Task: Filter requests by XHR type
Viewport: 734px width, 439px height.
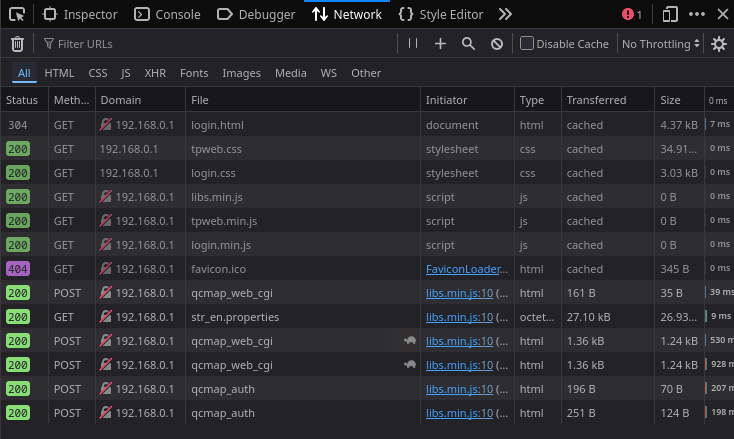Action: [155, 73]
